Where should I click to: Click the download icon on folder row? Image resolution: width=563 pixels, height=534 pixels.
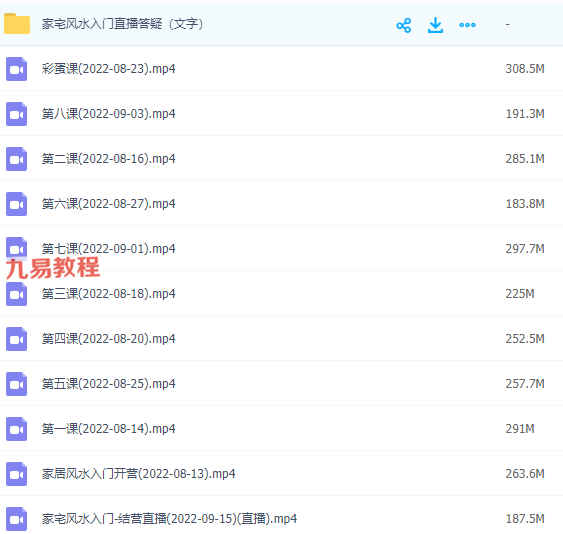point(435,25)
